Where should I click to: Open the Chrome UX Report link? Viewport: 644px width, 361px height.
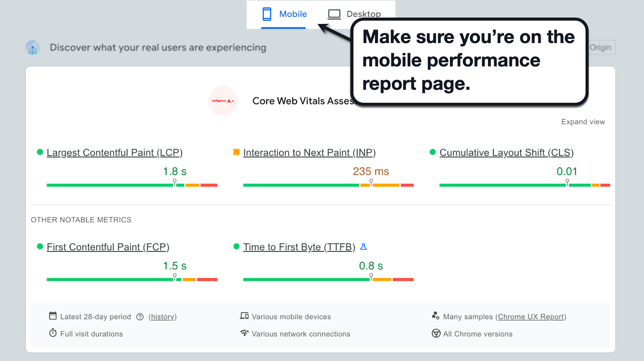[531, 317]
